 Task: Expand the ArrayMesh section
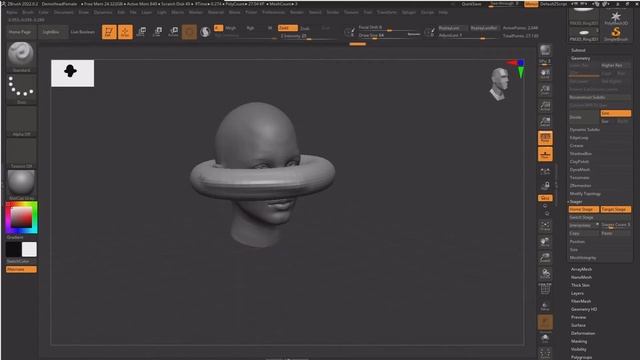[x=581, y=269]
